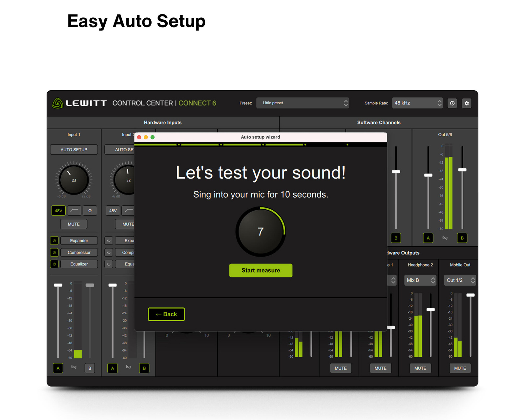Toggle Input 2 Expander power icon

coord(109,241)
